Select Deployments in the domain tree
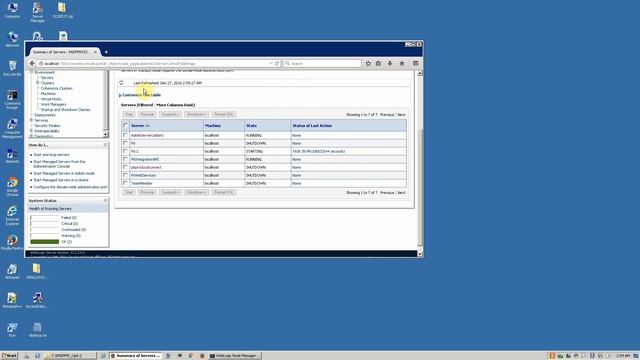The width and height of the screenshot is (640, 360). (45, 115)
